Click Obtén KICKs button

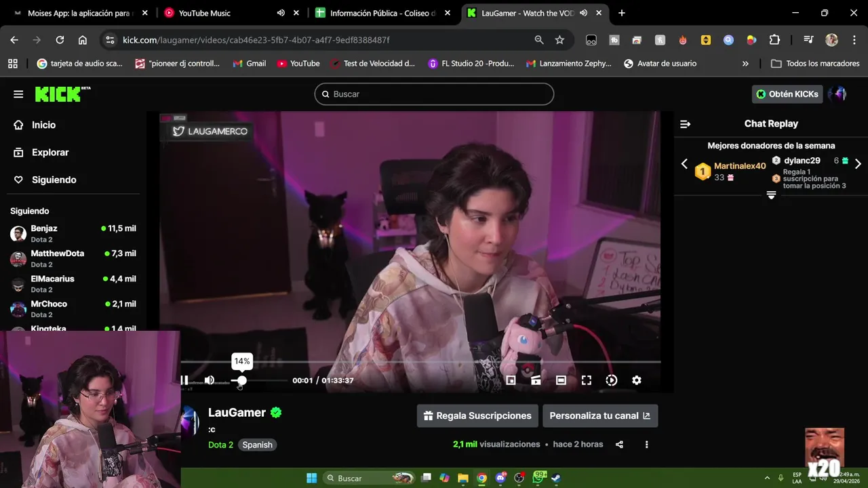[x=787, y=94]
